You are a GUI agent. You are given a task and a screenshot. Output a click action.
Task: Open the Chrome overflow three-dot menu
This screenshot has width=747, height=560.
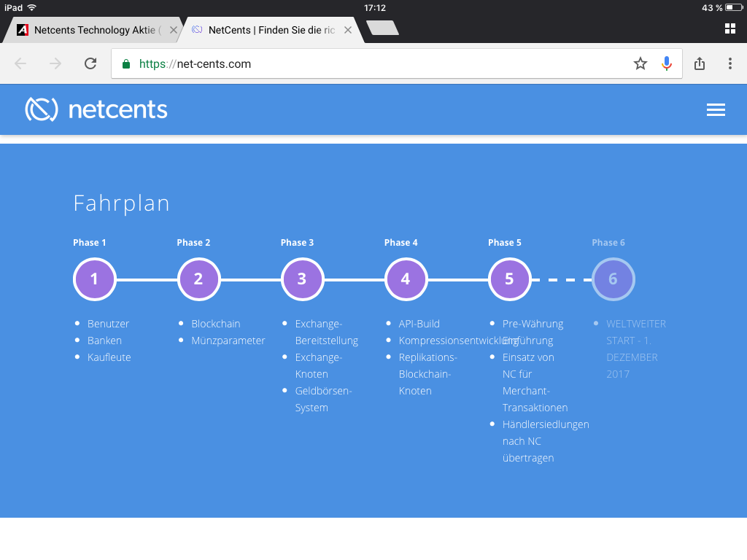(x=730, y=63)
